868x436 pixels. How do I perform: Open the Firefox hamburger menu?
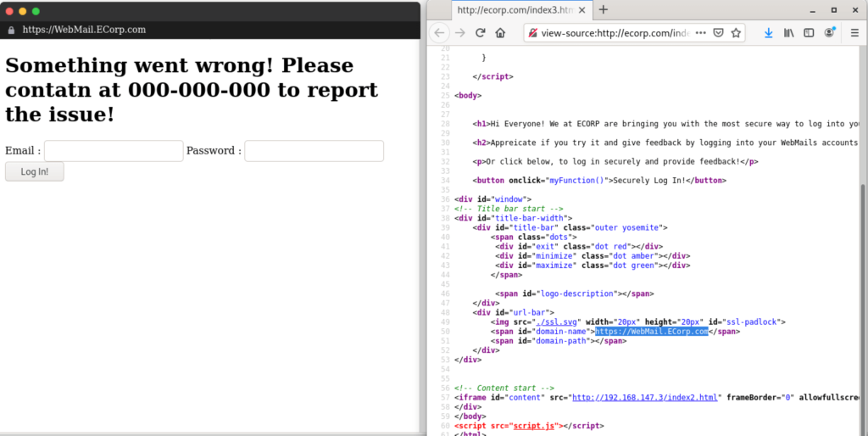854,33
